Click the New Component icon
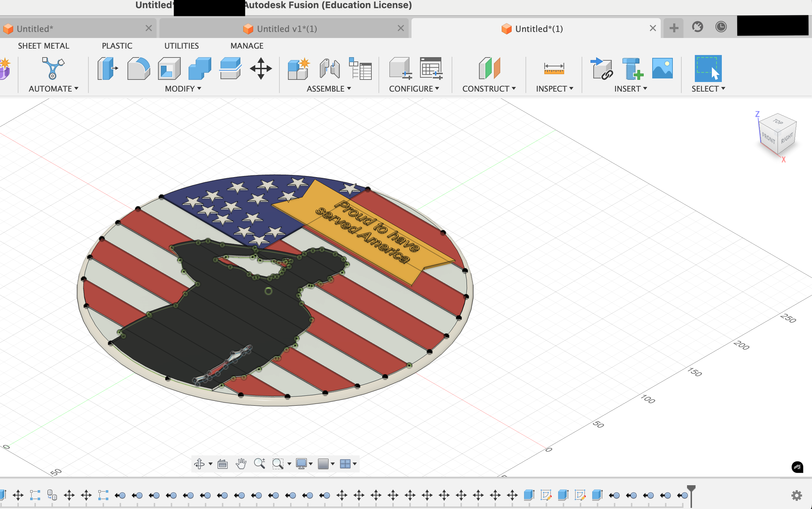The width and height of the screenshot is (812, 509). (x=299, y=68)
